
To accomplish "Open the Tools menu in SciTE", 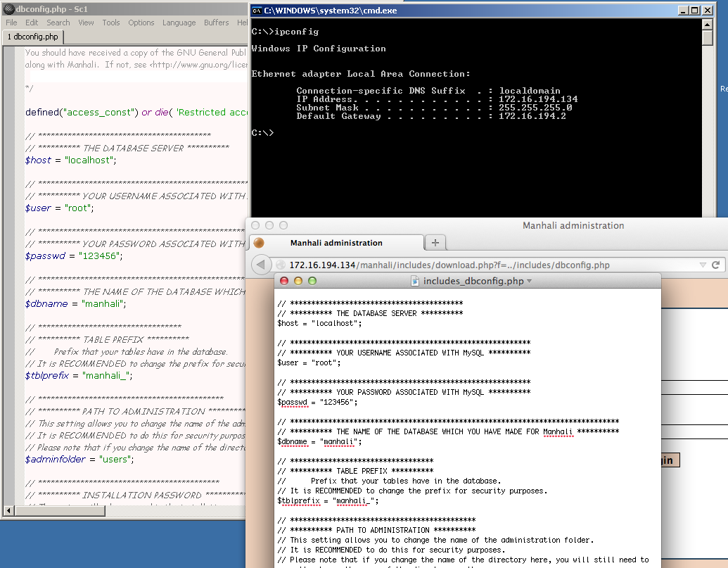I will [x=111, y=23].
